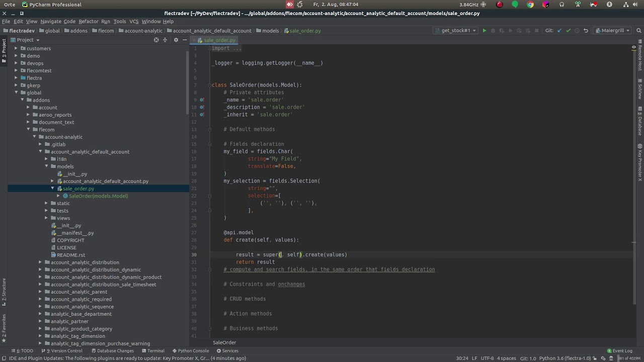Image resolution: width=644 pixels, height=362 pixels.
Task: Click the gutter override marker beside _inherit line
Action: (x=202, y=115)
